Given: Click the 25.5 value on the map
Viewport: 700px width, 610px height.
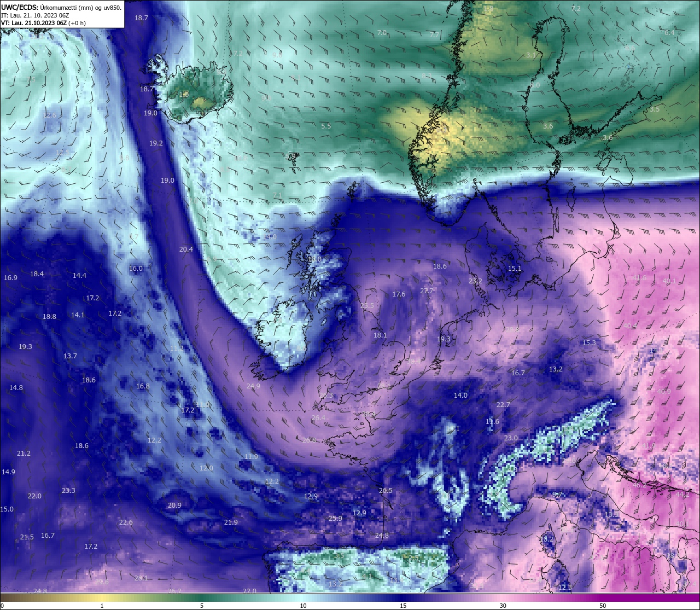Looking at the screenshot, I should click(x=367, y=306).
